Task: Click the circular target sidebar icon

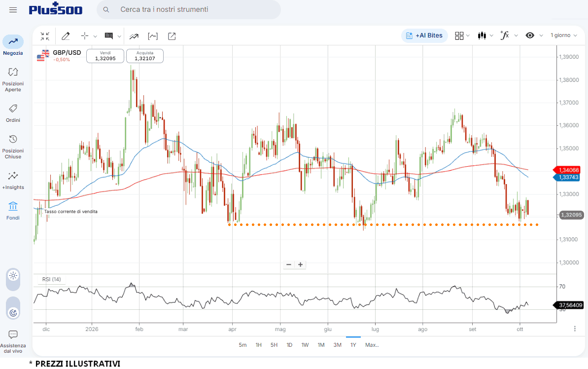Action: coord(13,313)
